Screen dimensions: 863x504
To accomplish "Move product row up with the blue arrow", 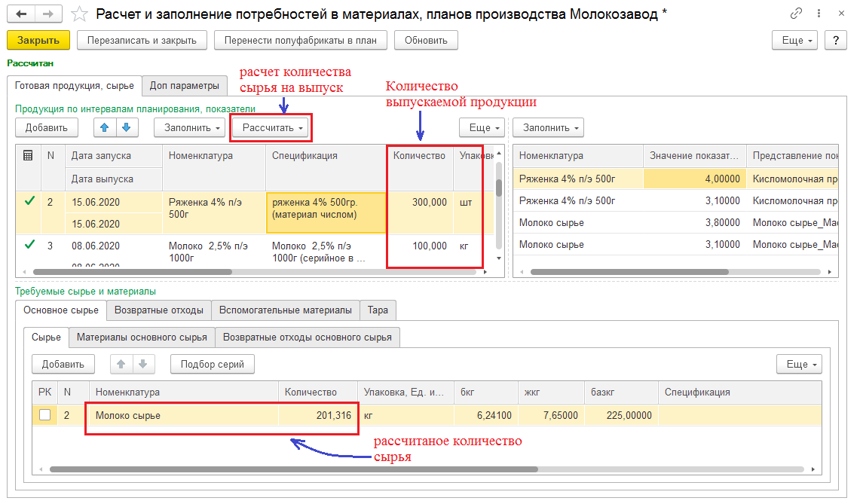I will (x=105, y=128).
